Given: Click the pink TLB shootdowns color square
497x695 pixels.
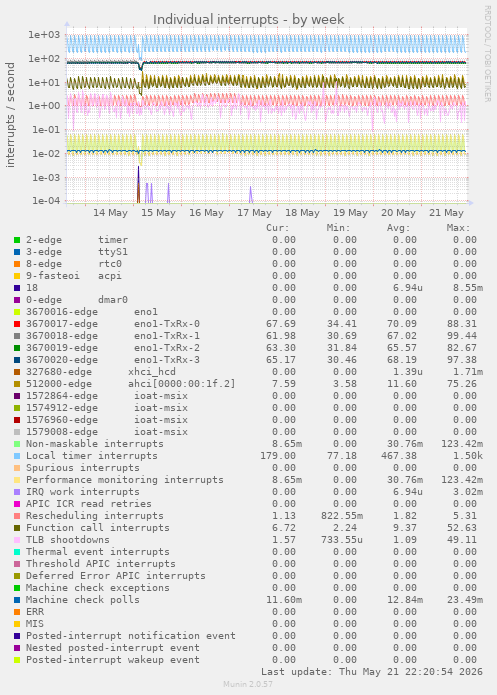Looking at the screenshot, I should point(17,540).
